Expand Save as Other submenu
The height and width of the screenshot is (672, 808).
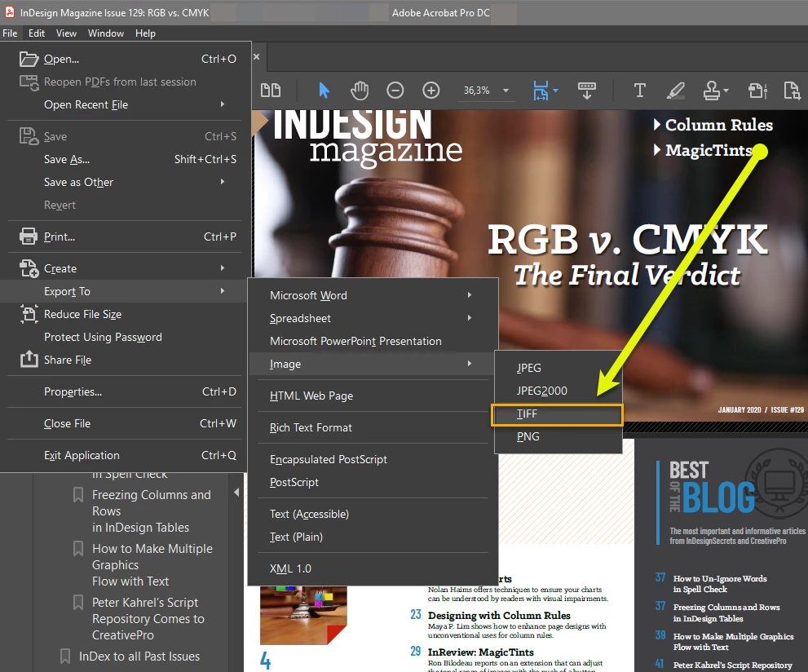(x=223, y=181)
